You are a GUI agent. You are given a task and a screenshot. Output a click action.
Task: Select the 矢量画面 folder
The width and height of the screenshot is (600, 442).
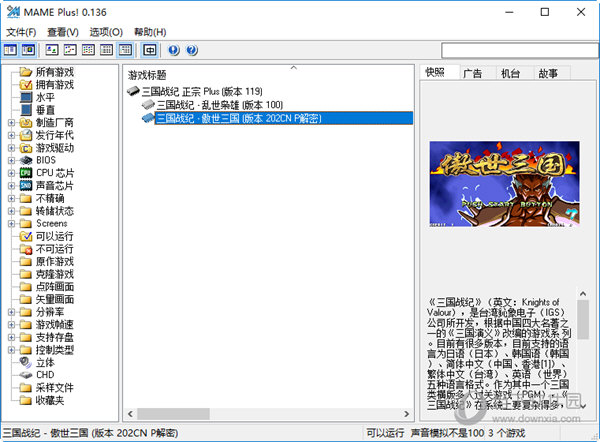tap(55, 299)
